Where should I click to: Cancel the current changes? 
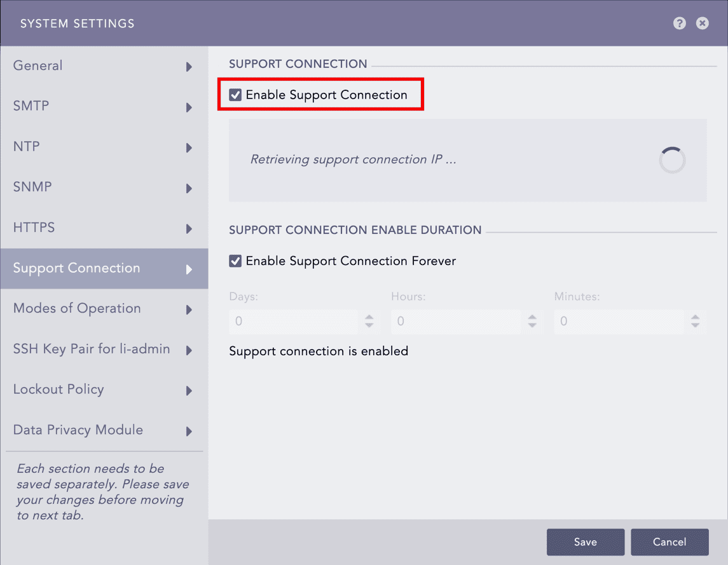coord(670,541)
